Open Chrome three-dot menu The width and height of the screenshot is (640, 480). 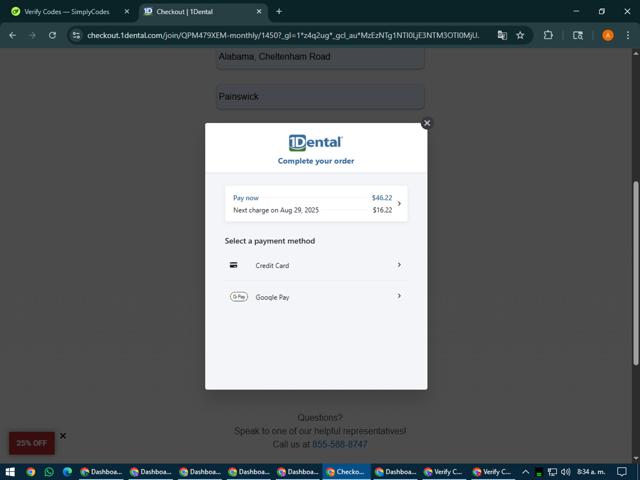(x=628, y=36)
